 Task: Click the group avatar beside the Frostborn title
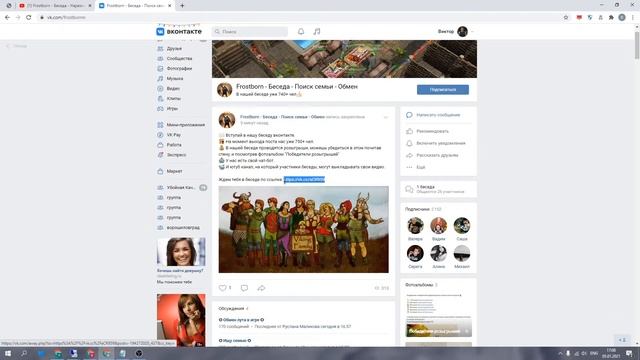click(224, 90)
